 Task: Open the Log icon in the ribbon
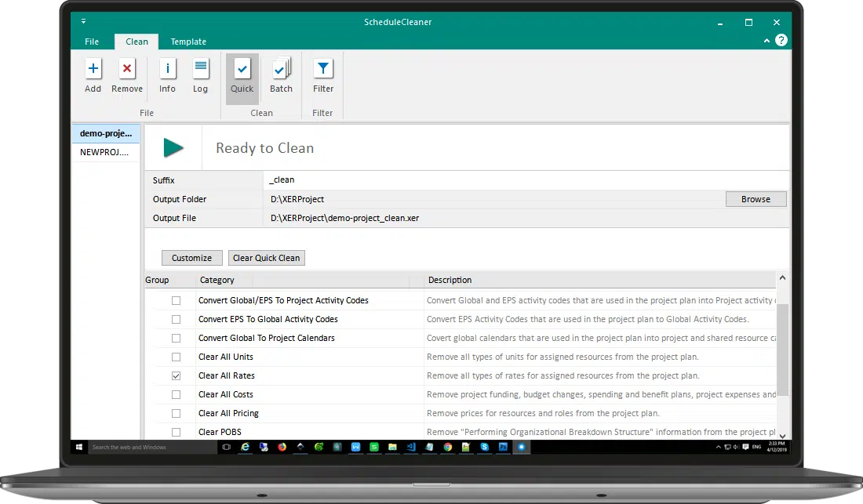tap(200, 74)
